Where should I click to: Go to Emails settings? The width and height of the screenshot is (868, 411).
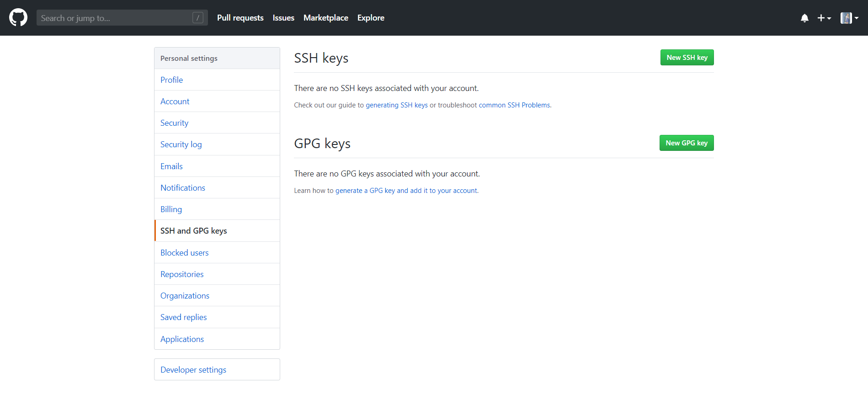[217, 166]
